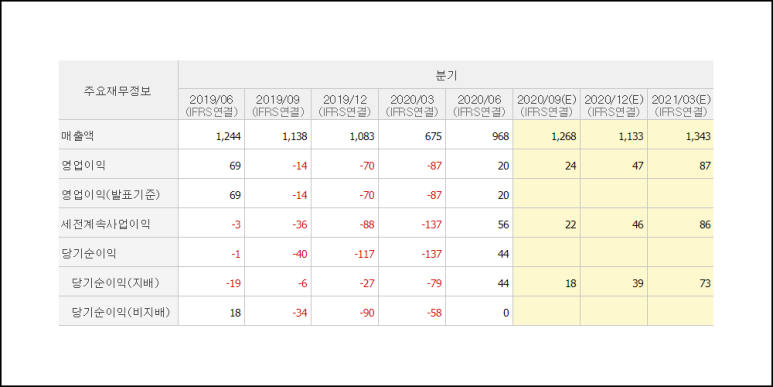This screenshot has height=387, width=773.
Task: Click 영업이익 row value -87 for 2020/03
Action: [433, 166]
